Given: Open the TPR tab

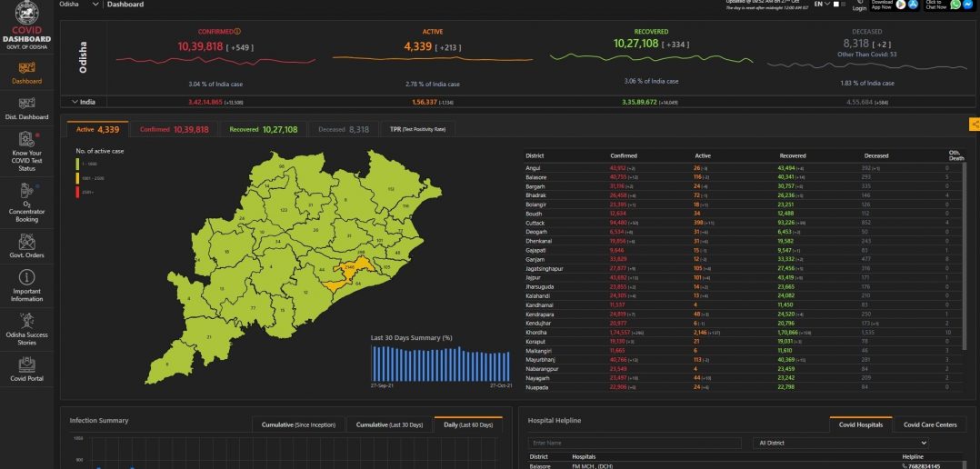Looking at the screenshot, I should coord(418,129).
